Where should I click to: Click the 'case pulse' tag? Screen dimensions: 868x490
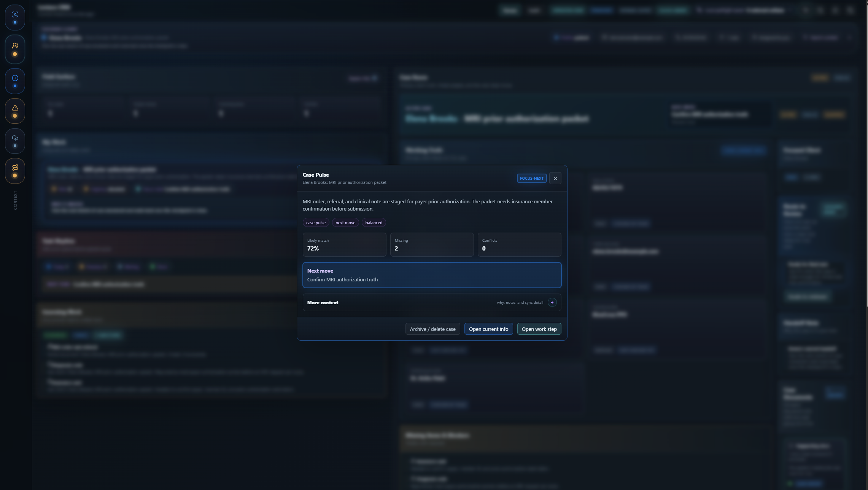(316, 223)
